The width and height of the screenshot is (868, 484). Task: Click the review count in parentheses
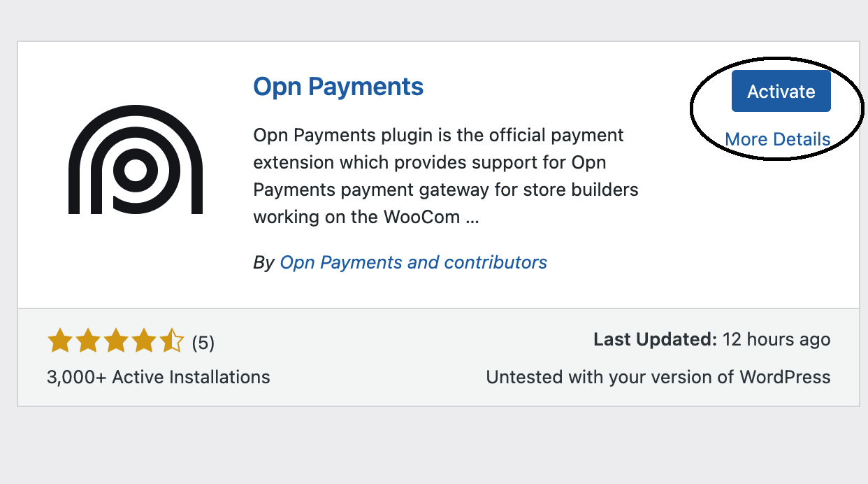click(203, 342)
